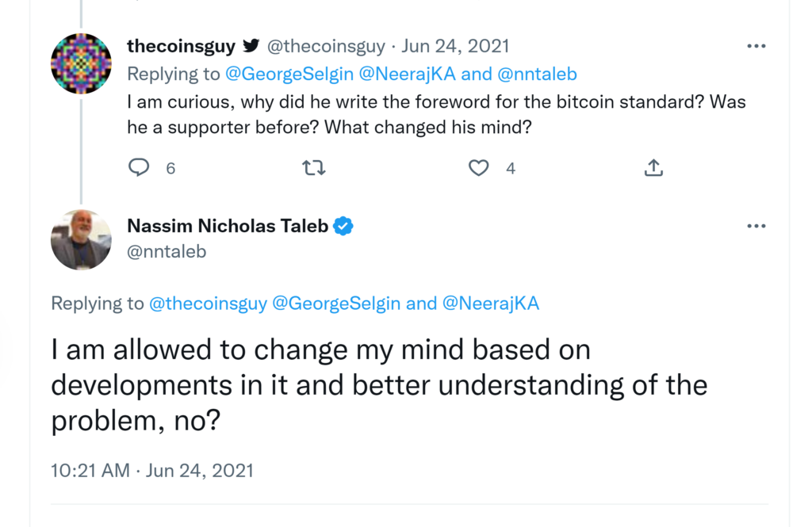This screenshot has height=527, width=812.
Task: Click the reply icon under thecoinsguy tweet
Action: click(x=139, y=167)
